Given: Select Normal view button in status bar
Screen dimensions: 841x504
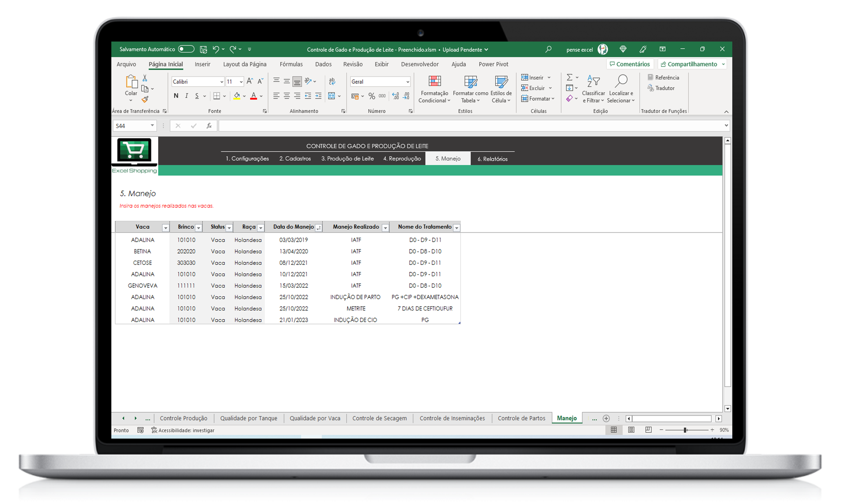Looking at the screenshot, I should 614,430.
